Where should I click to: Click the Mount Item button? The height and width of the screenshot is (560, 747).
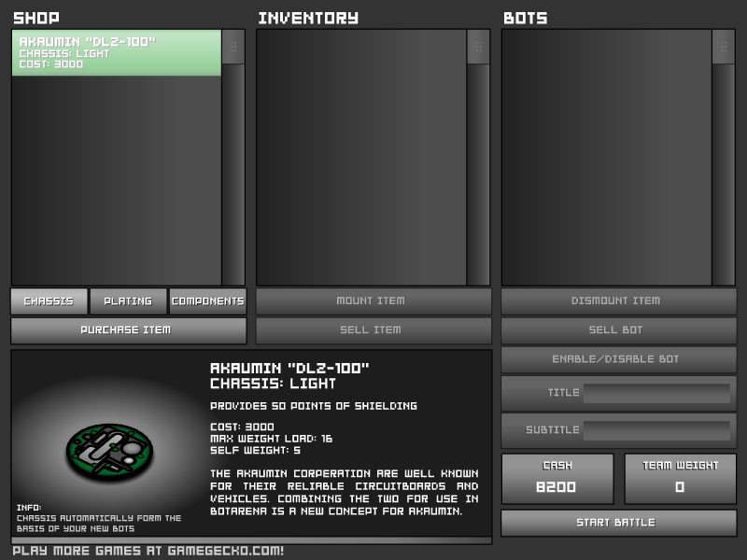tap(373, 301)
